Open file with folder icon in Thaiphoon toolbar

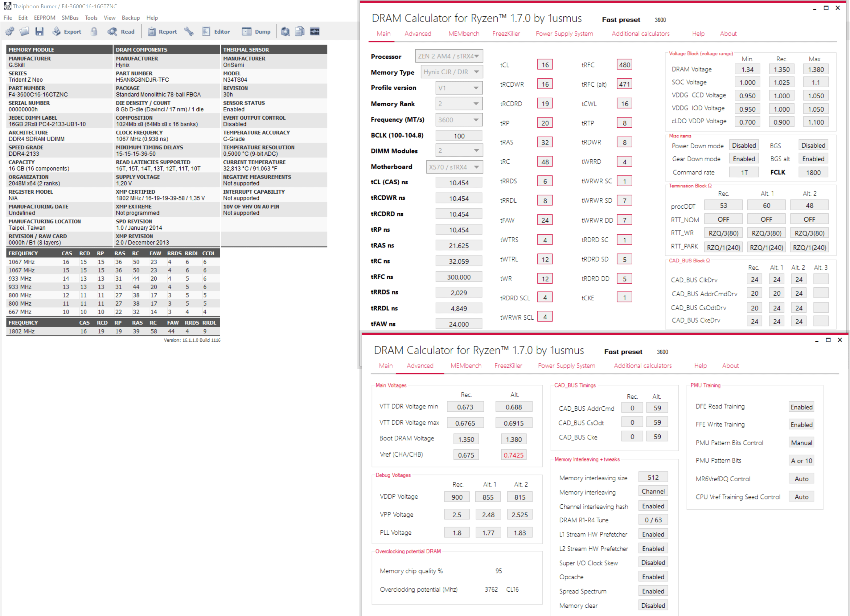point(24,31)
